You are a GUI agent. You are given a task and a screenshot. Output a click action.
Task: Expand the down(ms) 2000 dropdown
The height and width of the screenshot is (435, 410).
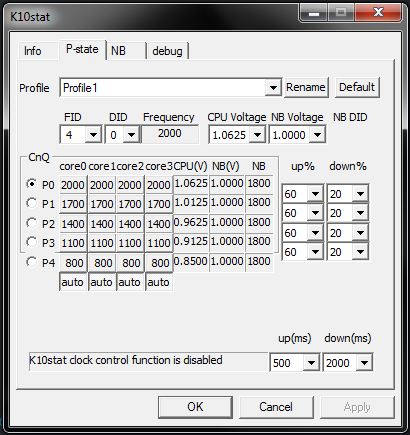coord(364,362)
